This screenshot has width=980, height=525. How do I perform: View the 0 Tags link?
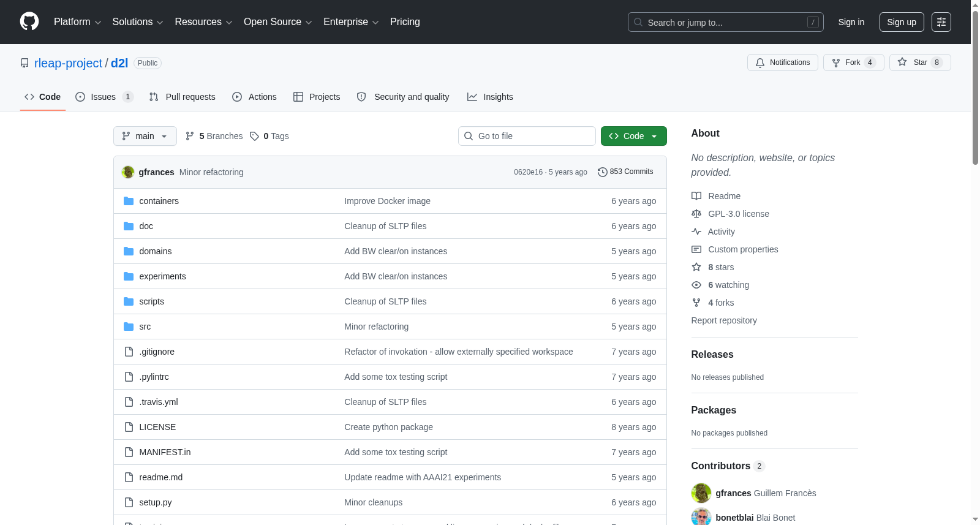[x=269, y=136]
